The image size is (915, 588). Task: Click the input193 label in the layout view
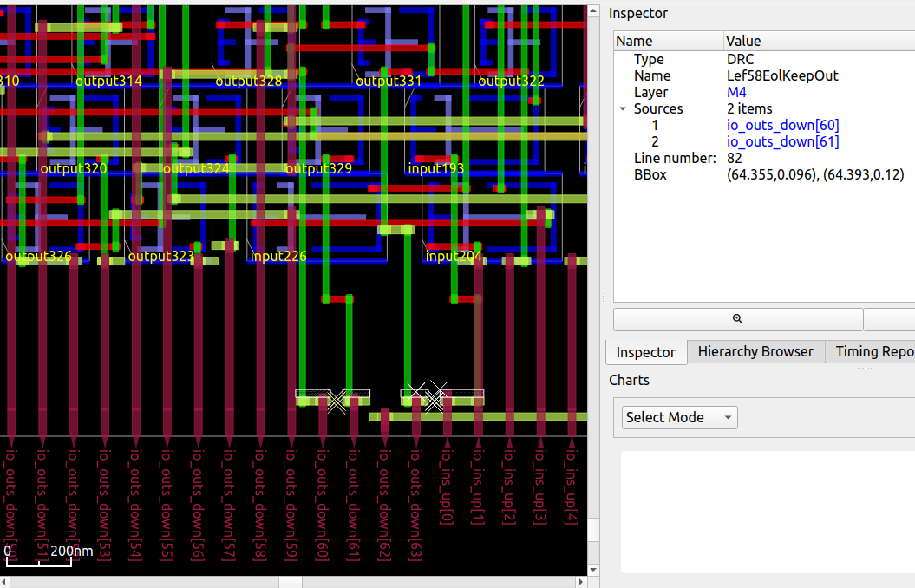(435, 169)
